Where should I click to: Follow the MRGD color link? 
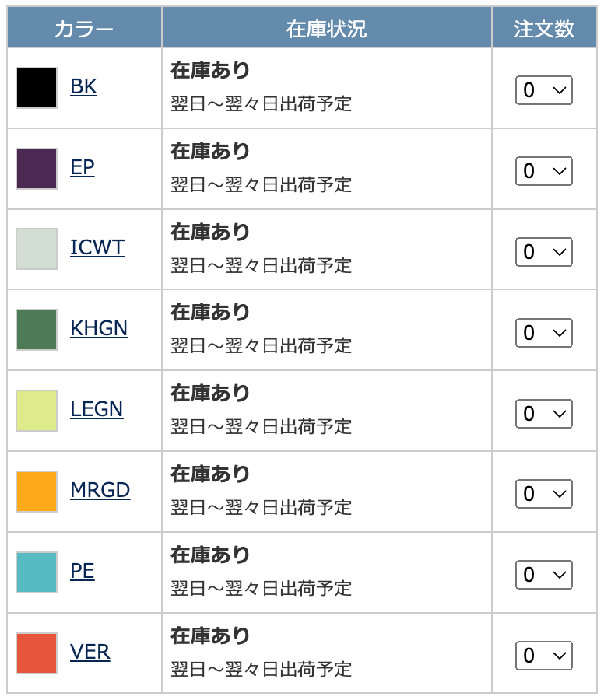point(100,490)
